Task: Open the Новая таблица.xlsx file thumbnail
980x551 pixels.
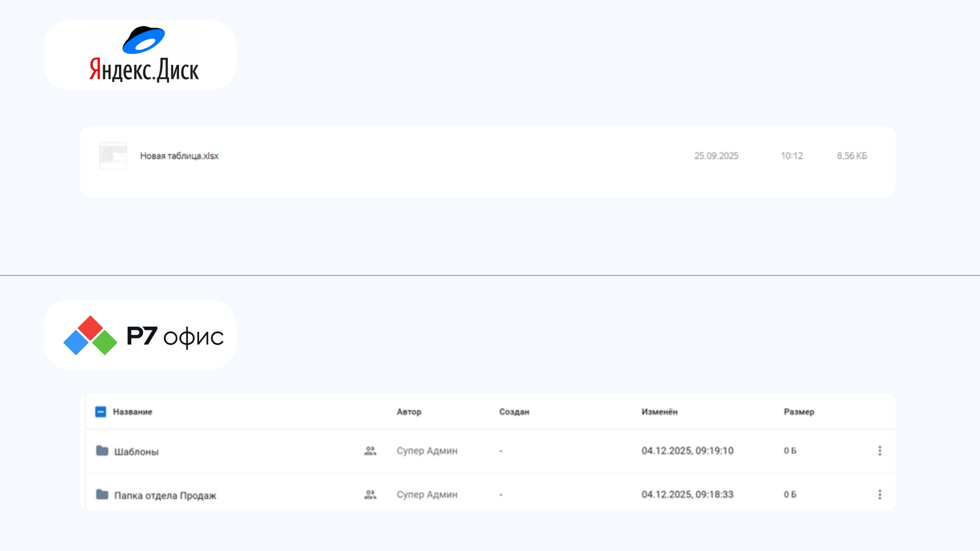Action: click(113, 156)
